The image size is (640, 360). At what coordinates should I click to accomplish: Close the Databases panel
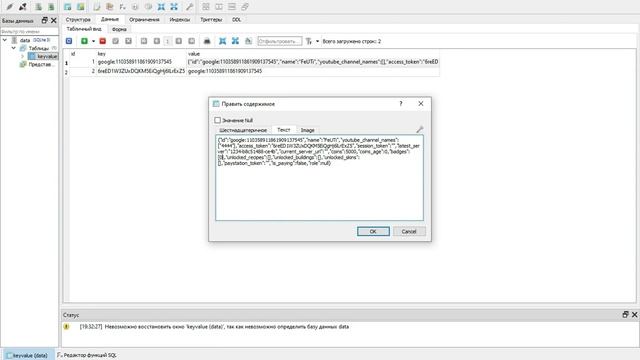(53, 20)
